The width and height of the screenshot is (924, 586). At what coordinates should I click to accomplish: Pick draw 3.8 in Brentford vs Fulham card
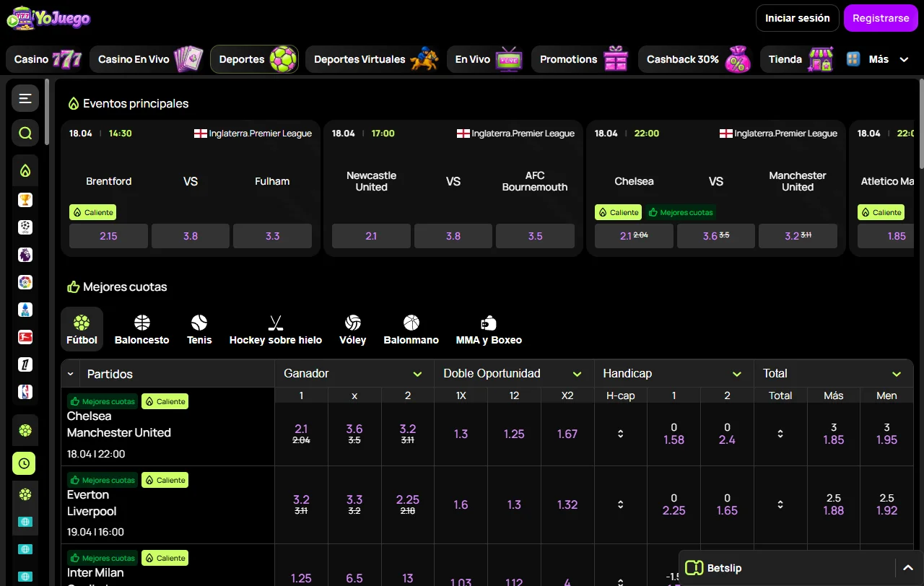pos(191,236)
